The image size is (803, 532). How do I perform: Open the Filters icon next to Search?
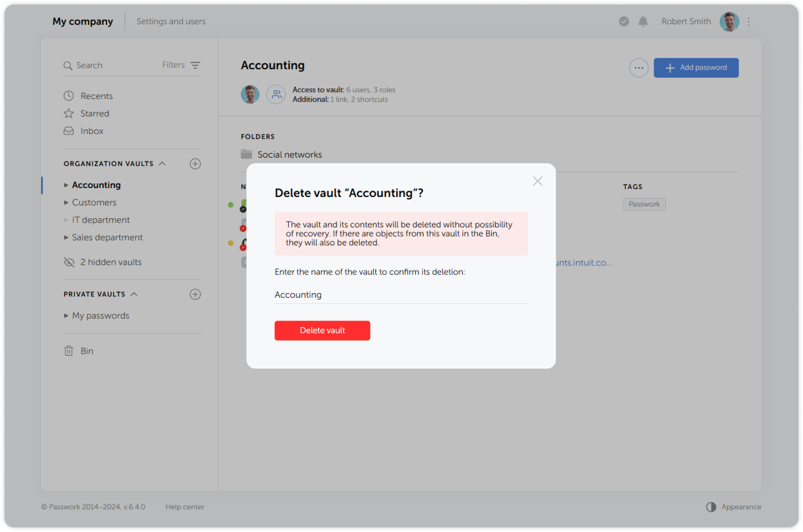pyautogui.click(x=195, y=65)
